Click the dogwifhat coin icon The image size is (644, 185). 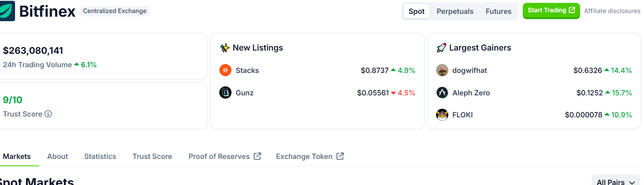tap(442, 70)
